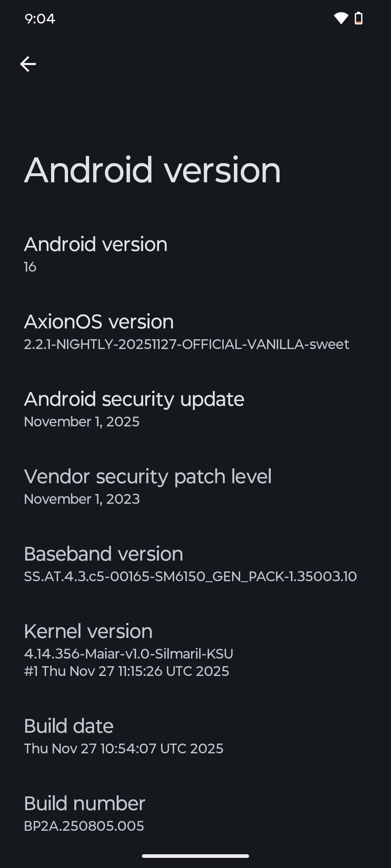Tap the BP2A.250805.005 build value
The height and width of the screenshot is (868, 391).
point(84,826)
